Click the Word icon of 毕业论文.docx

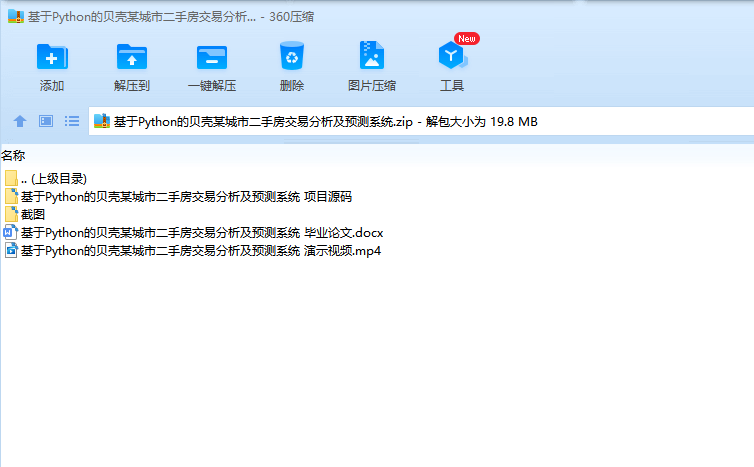(11, 233)
